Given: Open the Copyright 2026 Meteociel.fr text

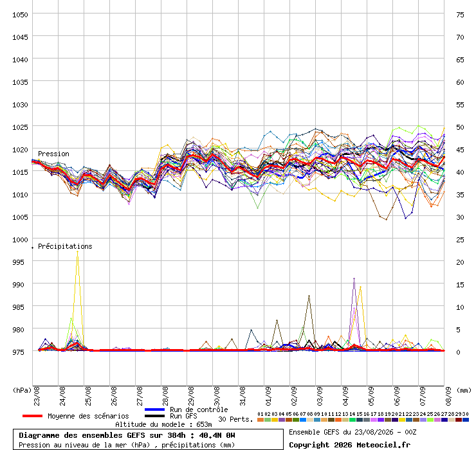Looking at the screenshot, I should point(349,445).
